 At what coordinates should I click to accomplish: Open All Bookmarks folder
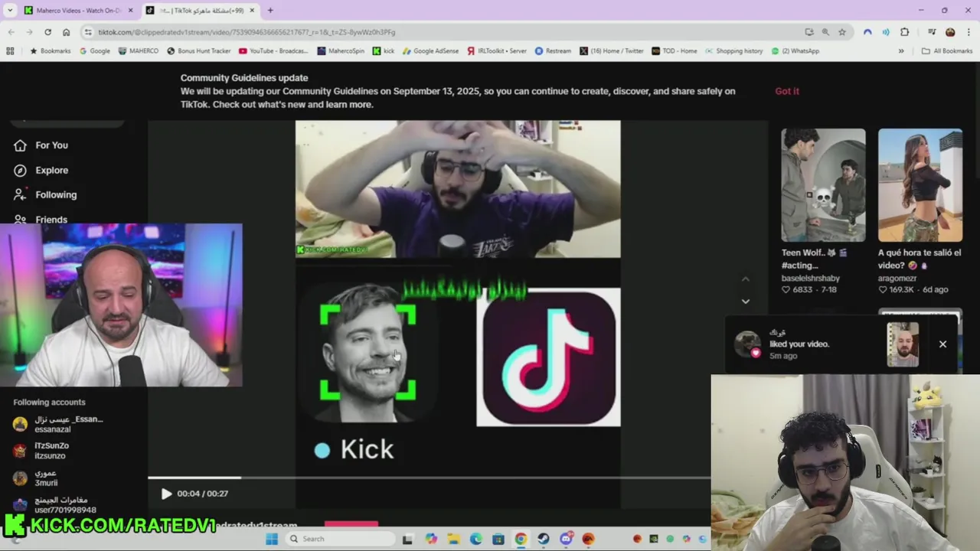point(947,51)
